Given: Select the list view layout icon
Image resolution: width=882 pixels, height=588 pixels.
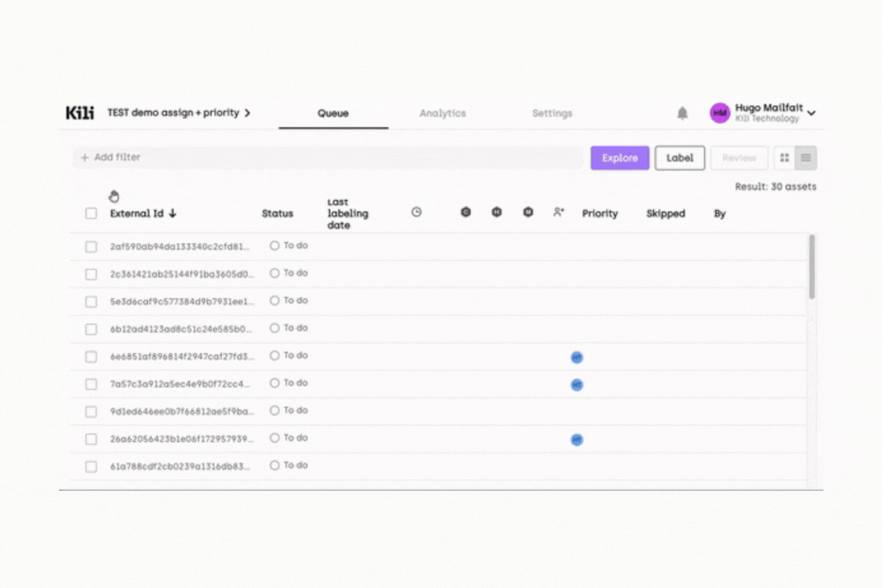Looking at the screenshot, I should (806, 157).
